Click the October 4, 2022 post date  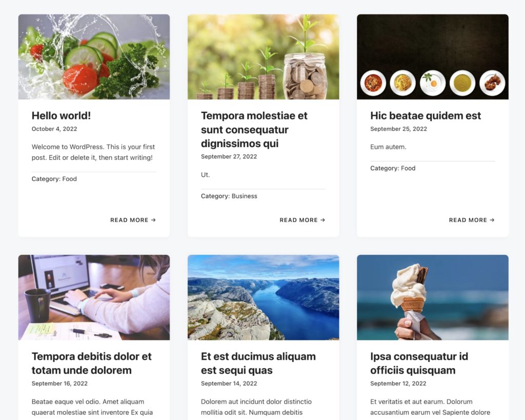(x=54, y=129)
